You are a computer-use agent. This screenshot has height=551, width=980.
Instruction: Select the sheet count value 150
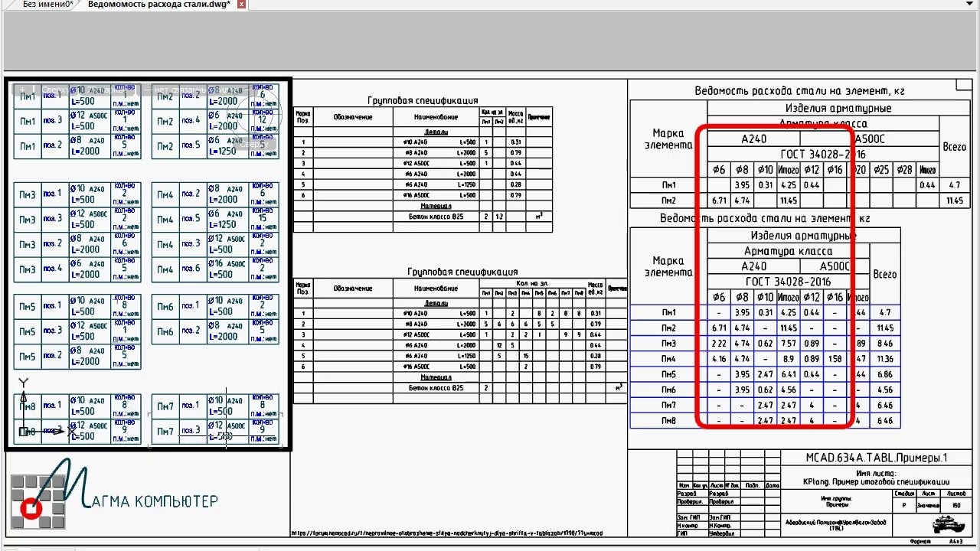click(955, 505)
